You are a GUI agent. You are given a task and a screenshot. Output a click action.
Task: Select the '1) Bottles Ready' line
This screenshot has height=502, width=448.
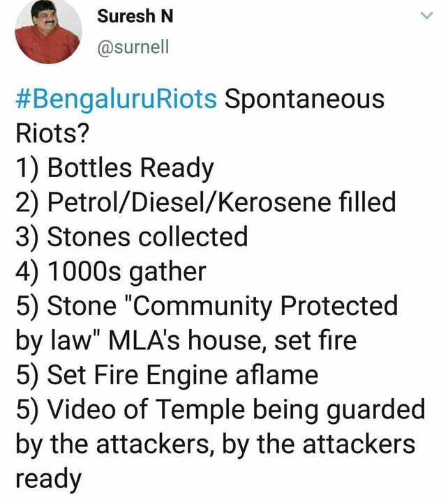click(114, 168)
